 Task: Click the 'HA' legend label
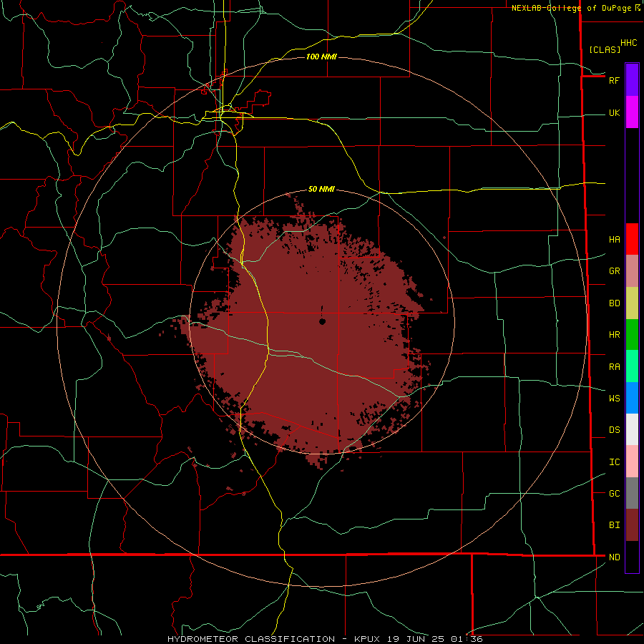(614, 240)
